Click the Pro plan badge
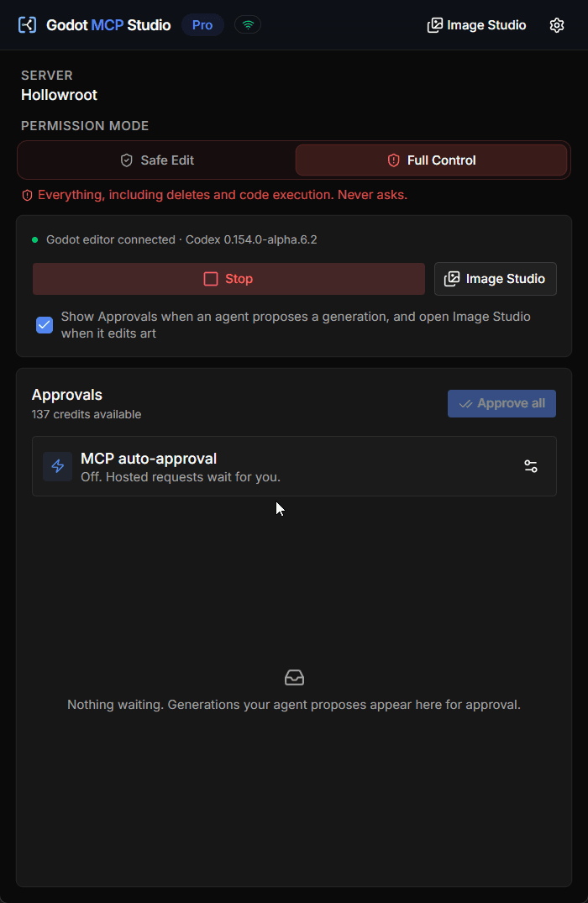Image resolution: width=588 pixels, height=903 pixels. point(202,24)
